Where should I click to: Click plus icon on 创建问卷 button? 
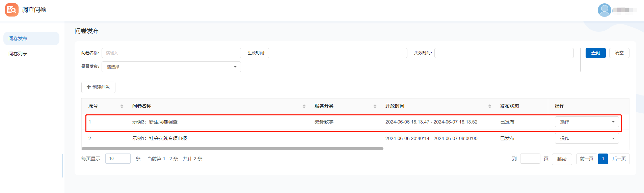[x=89, y=87]
